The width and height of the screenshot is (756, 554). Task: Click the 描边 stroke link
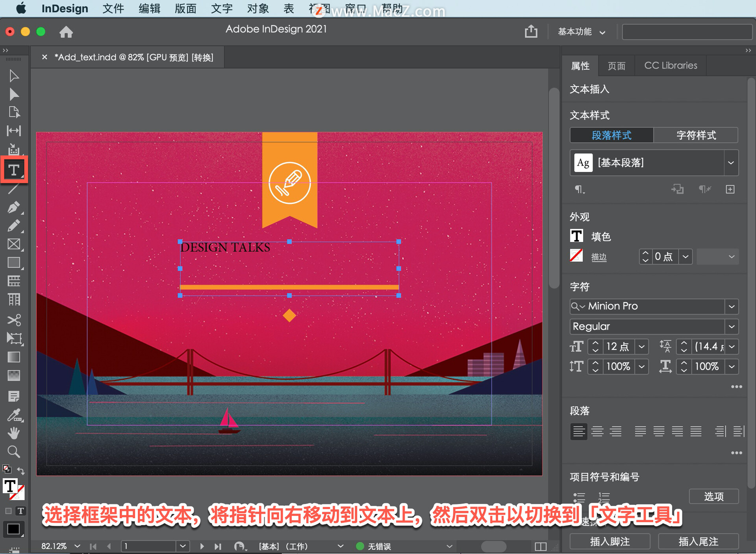click(598, 257)
